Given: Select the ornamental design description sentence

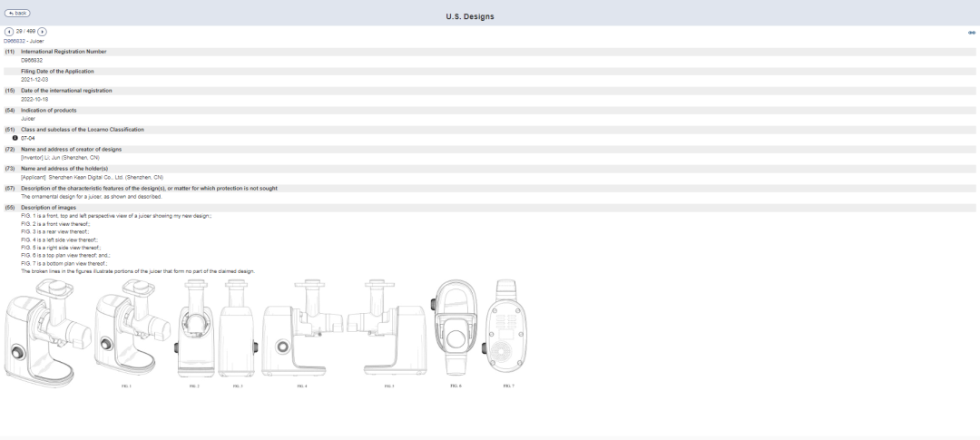Looking at the screenshot, I should pos(92,197).
